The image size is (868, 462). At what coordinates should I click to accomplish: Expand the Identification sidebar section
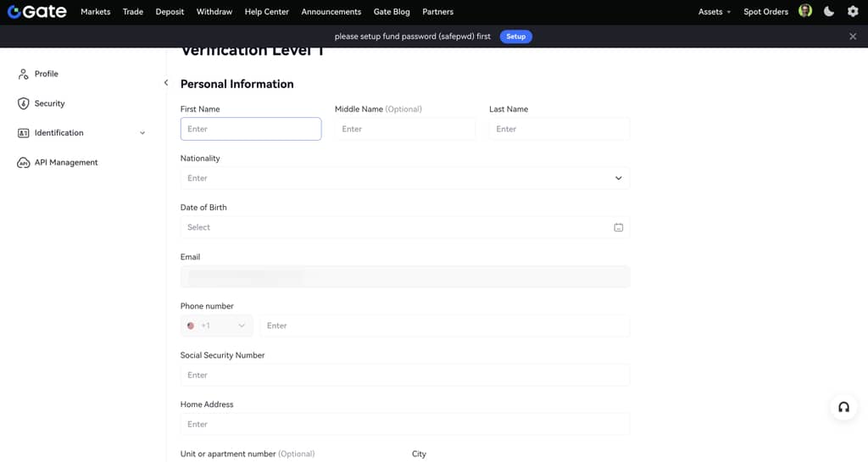(142, 133)
